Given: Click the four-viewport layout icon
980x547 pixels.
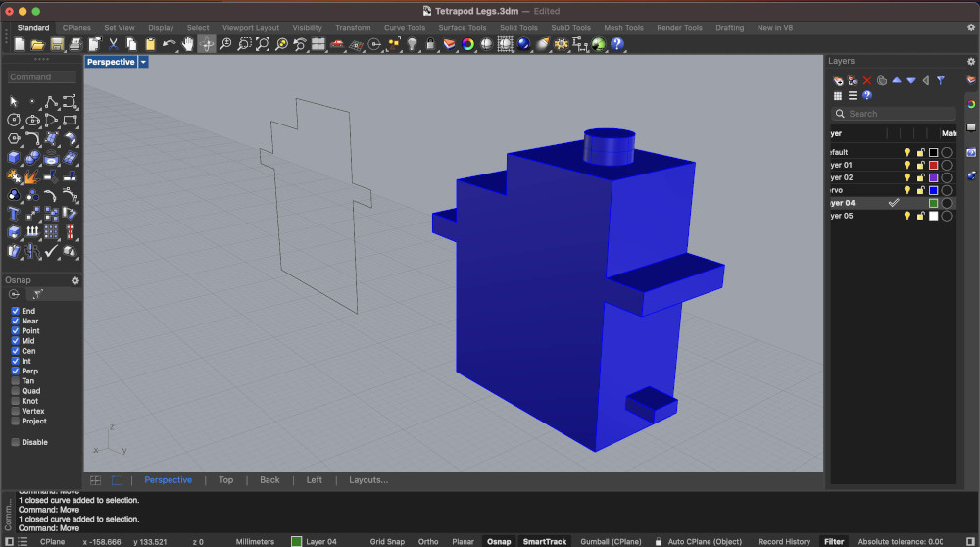Looking at the screenshot, I should tap(318, 44).
